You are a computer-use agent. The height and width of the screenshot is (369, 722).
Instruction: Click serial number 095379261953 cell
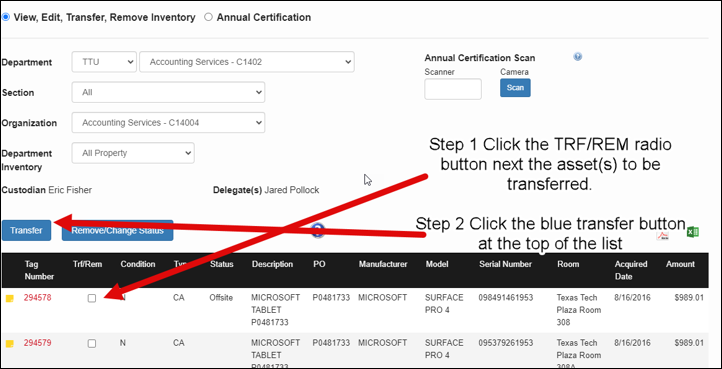click(506, 343)
